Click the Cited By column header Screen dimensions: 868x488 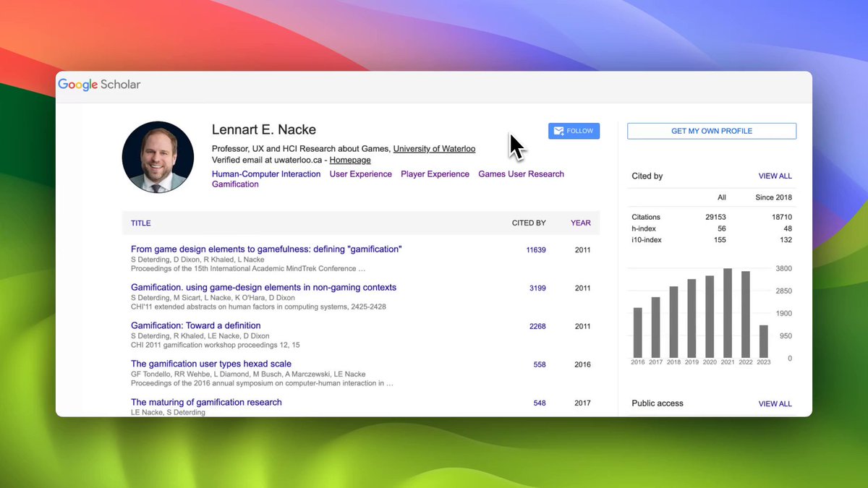[x=529, y=223]
